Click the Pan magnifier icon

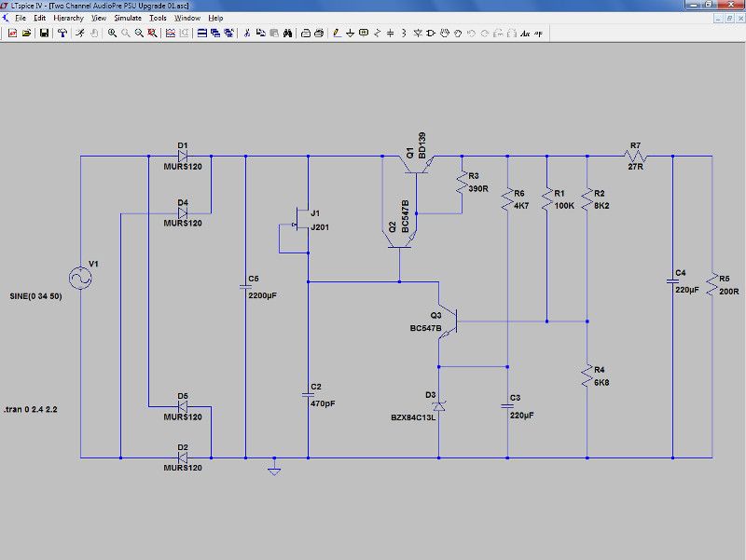pos(126,34)
